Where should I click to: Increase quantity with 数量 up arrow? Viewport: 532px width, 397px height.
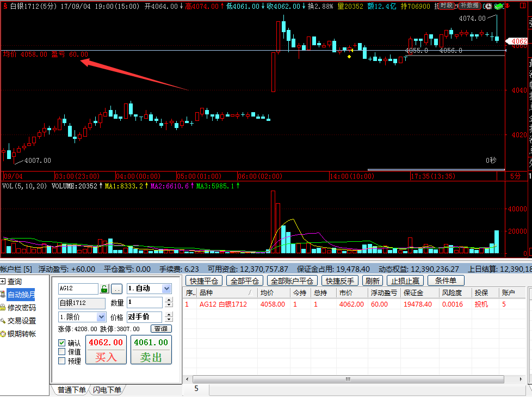click(x=169, y=300)
